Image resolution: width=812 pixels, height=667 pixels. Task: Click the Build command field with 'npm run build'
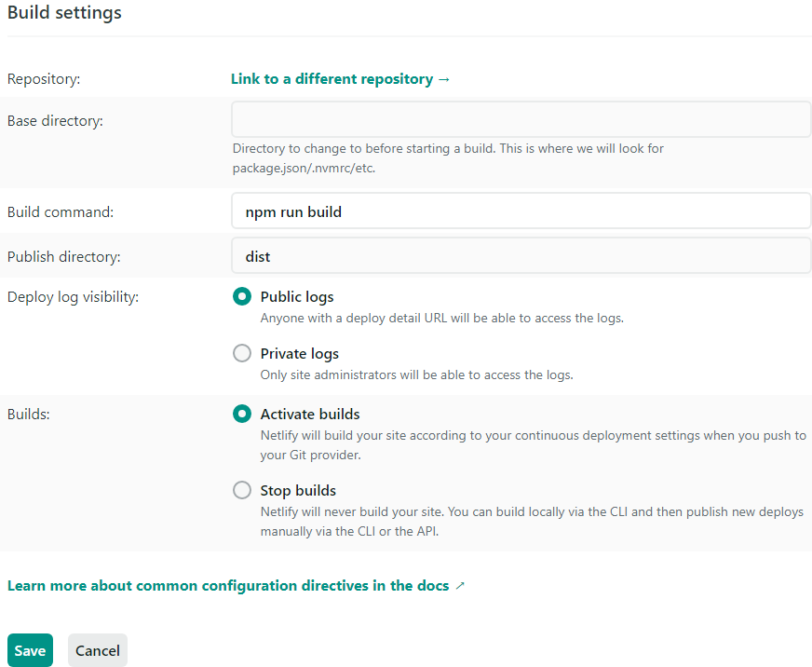(521, 211)
